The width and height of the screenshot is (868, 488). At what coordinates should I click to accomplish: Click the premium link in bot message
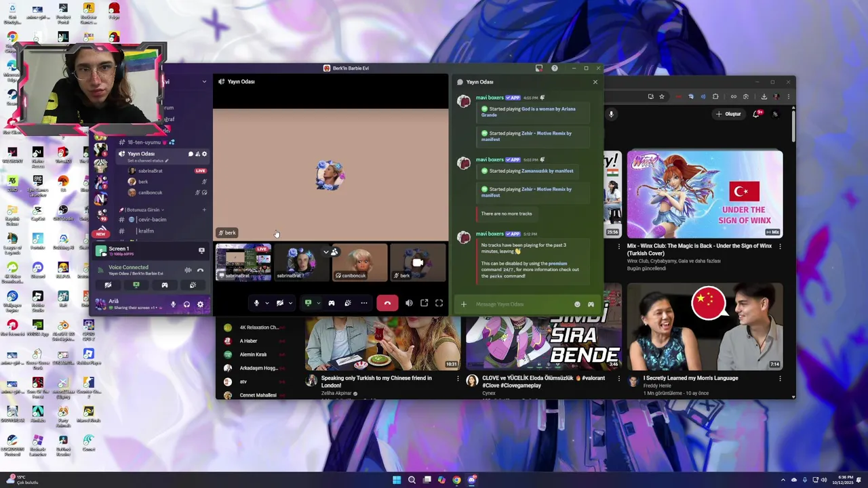[x=557, y=263]
